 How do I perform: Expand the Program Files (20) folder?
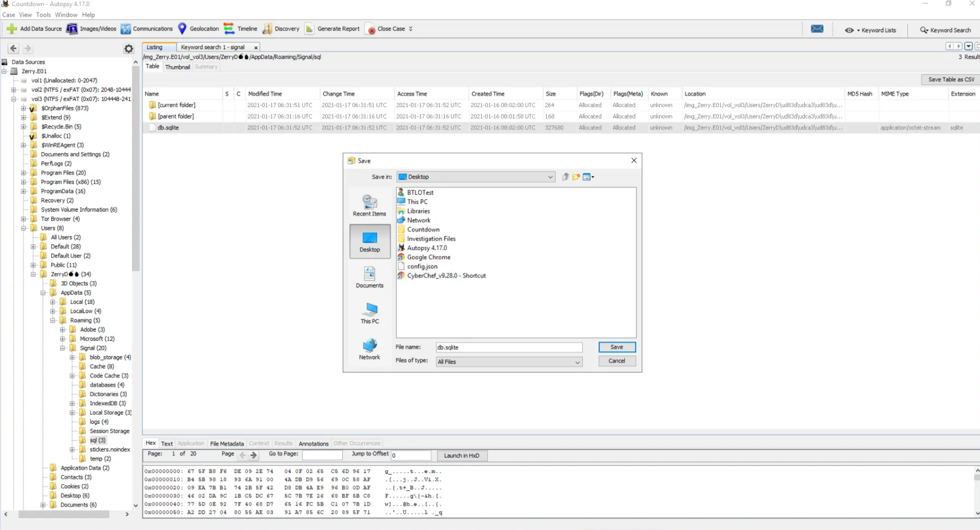tap(23, 173)
